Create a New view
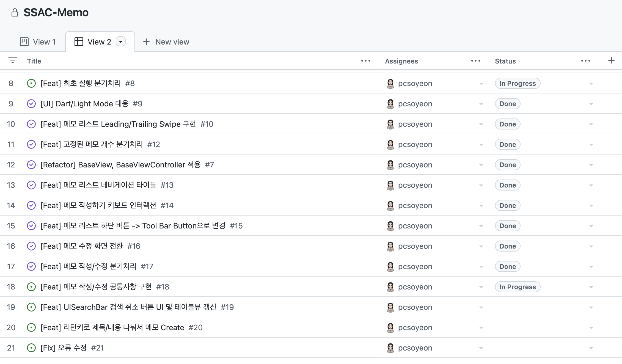Image resolution: width=622 pixels, height=364 pixels. coord(166,42)
